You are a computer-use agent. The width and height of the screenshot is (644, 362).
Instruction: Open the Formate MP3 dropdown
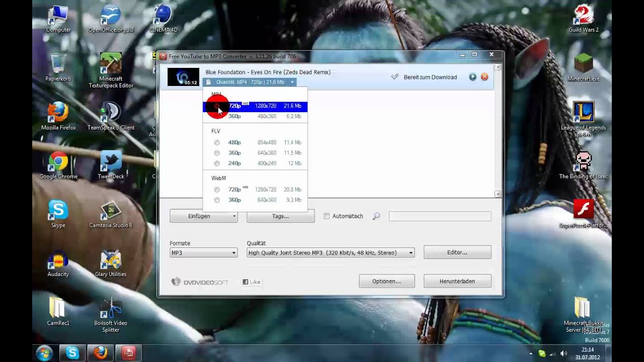(203, 253)
